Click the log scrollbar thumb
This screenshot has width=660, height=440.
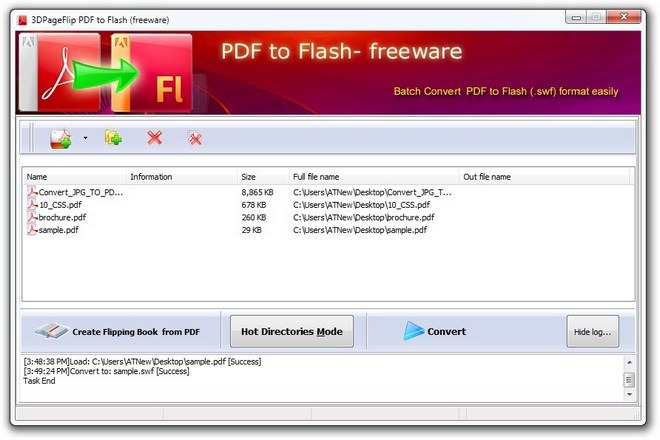629,379
